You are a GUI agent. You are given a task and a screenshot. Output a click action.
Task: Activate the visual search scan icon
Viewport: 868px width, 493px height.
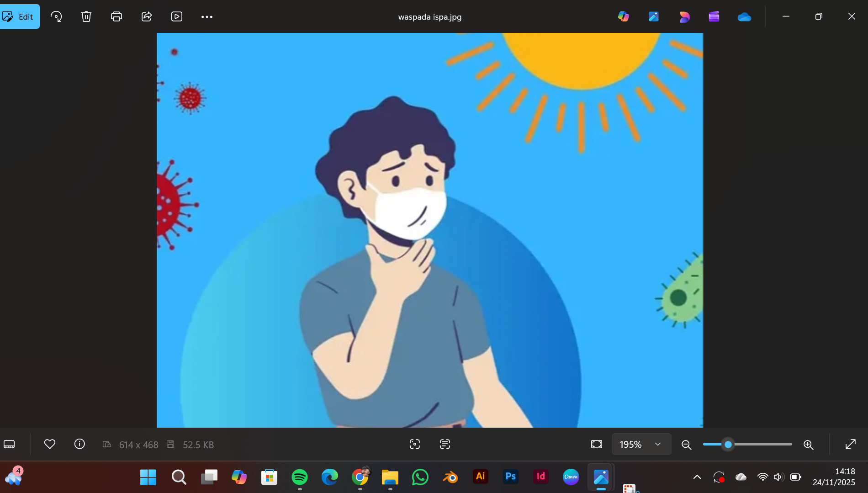415,444
